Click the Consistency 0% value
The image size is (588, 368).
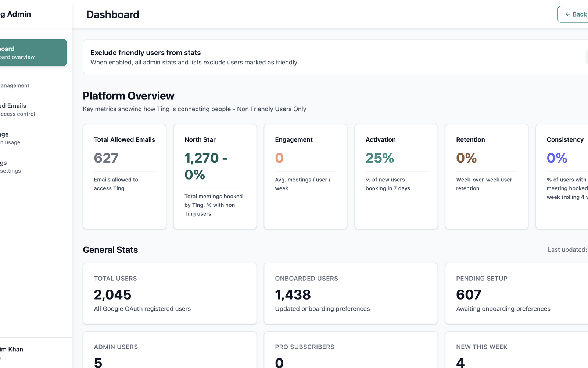pos(557,158)
